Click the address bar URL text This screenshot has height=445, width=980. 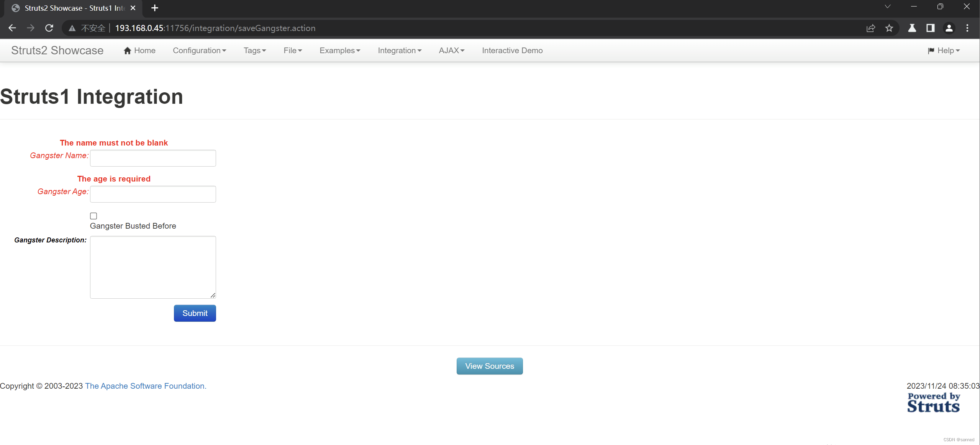pyautogui.click(x=215, y=28)
